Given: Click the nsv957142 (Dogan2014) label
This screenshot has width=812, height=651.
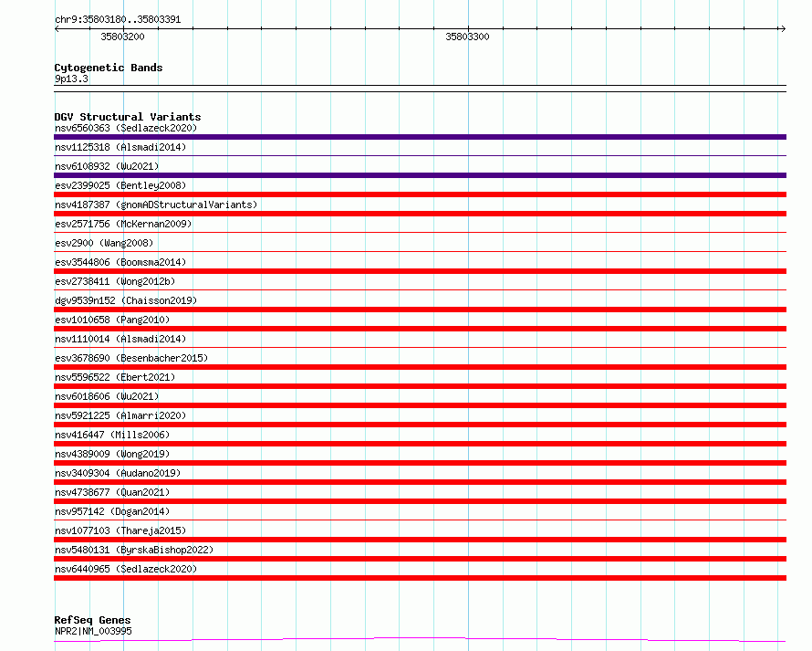Looking at the screenshot, I should point(112,511).
